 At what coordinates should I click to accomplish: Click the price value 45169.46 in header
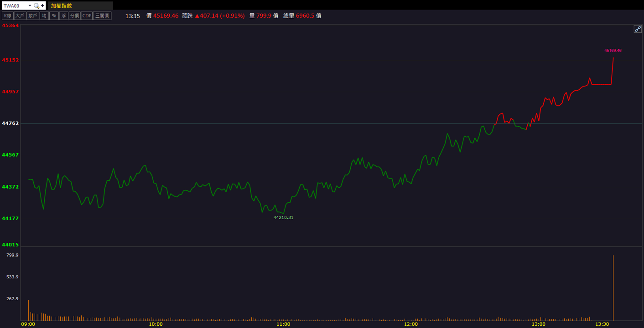pyautogui.click(x=166, y=15)
